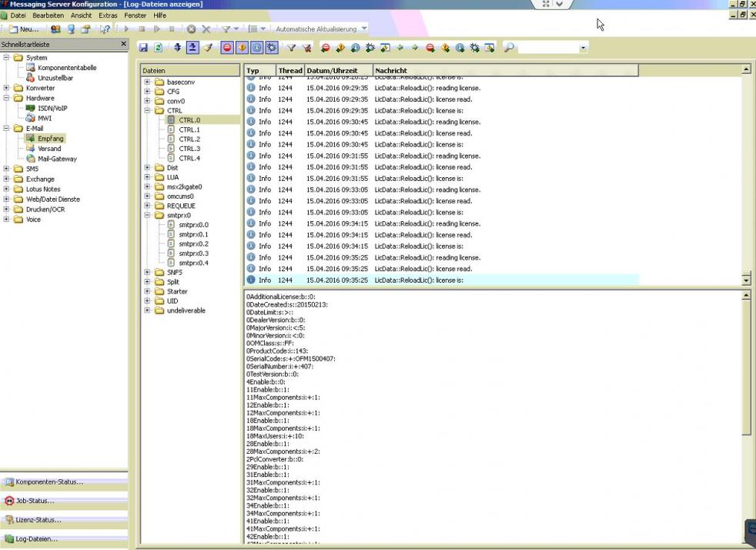Click the magnifier search icon

509,48
